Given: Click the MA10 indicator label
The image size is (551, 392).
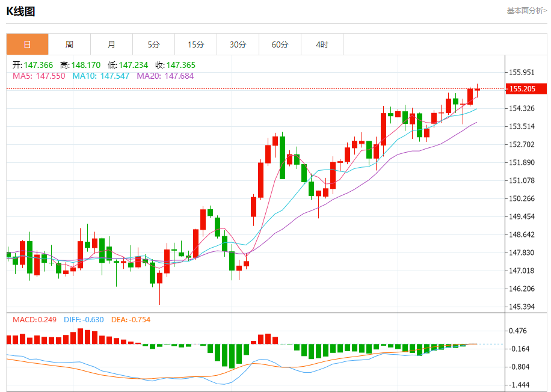Looking at the screenshot, I should [x=101, y=76].
